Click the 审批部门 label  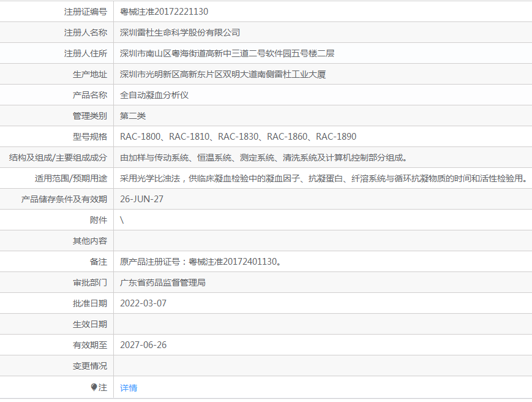pos(90,283)
